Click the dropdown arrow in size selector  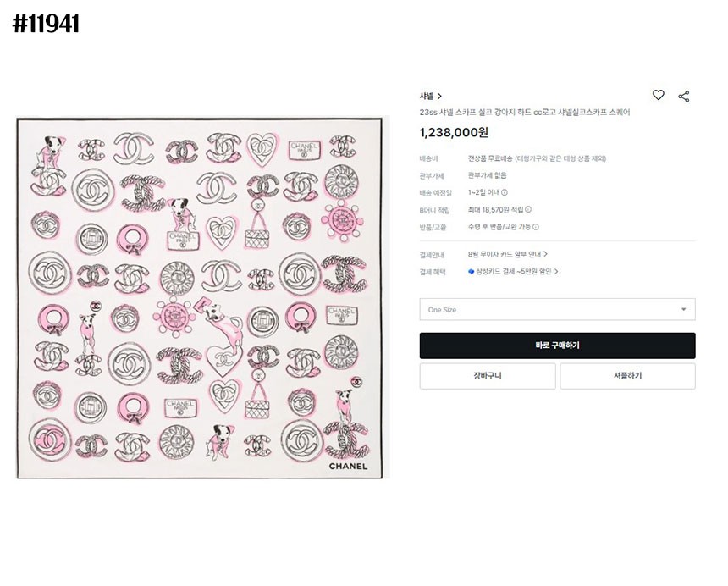pos(683,310)
